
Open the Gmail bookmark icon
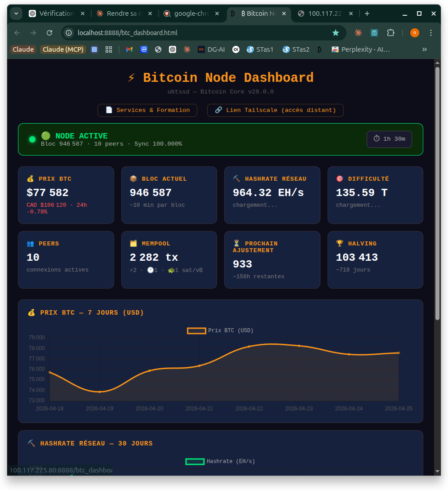129,49
